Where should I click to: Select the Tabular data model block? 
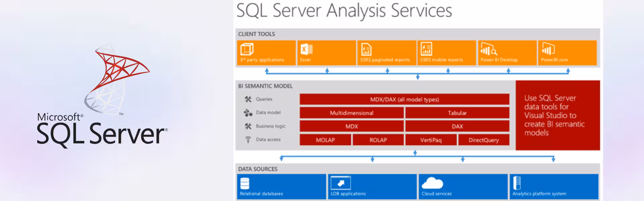pos(457,113)
